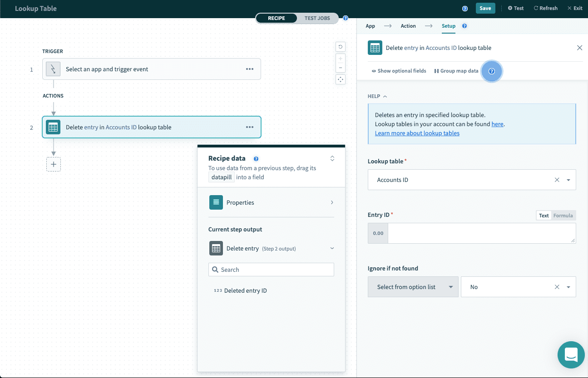Click the fit-to-view canvas icon

click(340, 79)
